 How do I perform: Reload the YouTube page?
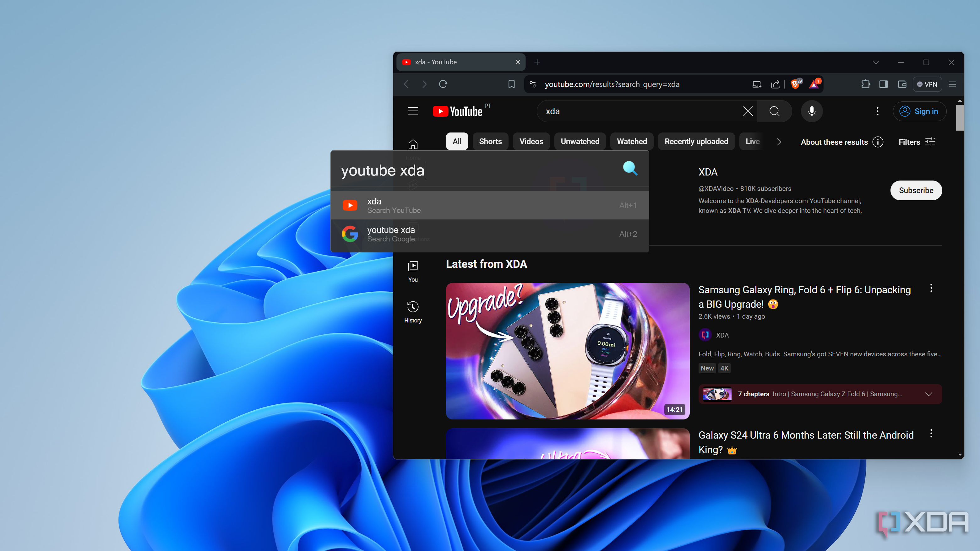pos(443,84)
